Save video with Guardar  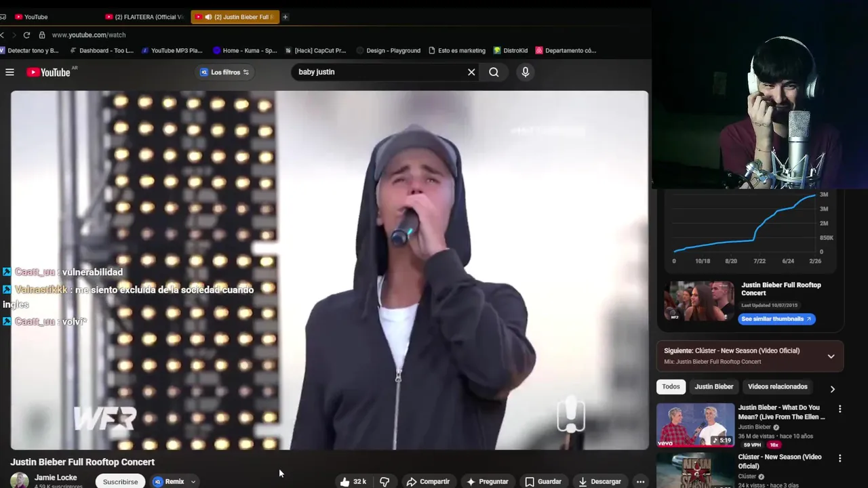tap(543, 482)
